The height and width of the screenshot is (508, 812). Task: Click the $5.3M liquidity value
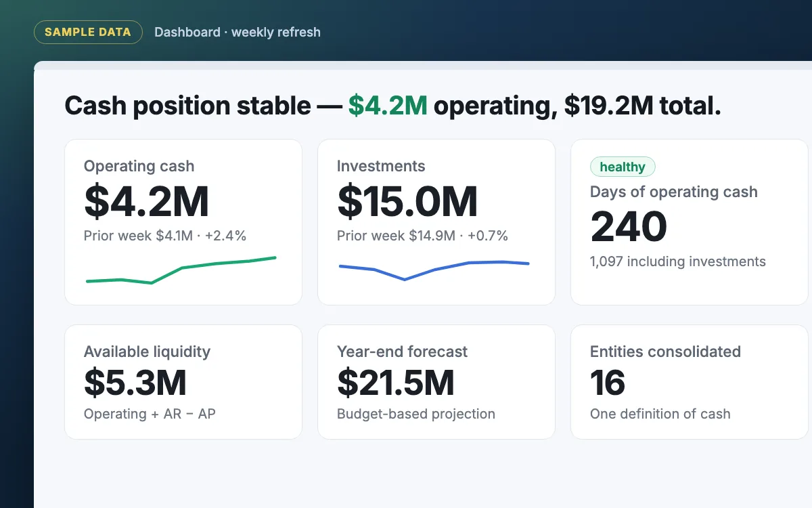[x=135, y=383]
